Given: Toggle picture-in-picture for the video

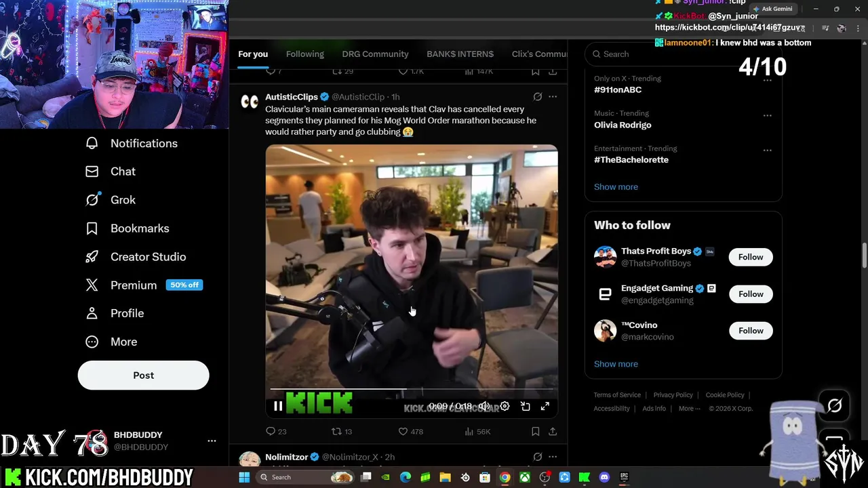Looking at the screenshot, I should click(525, 406).
